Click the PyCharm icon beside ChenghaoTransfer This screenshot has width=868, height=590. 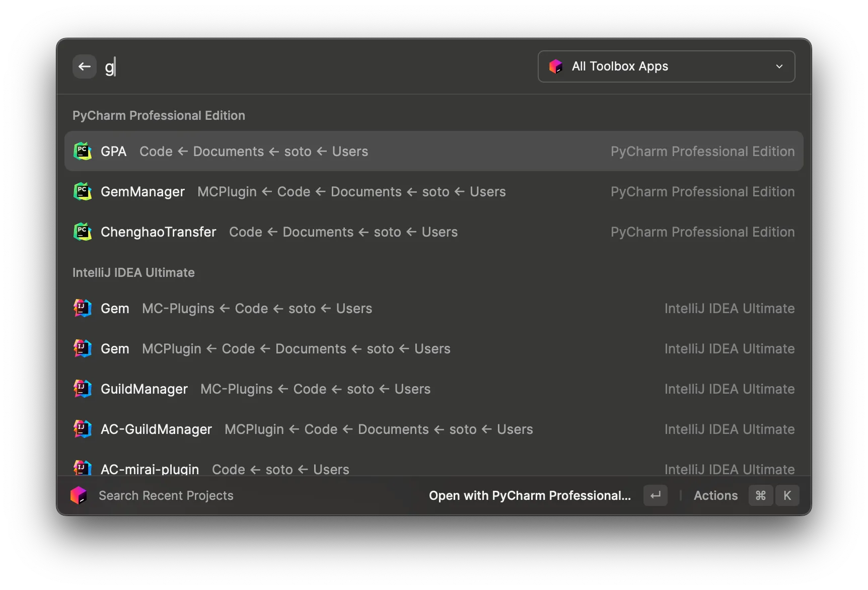pos(83,232)
